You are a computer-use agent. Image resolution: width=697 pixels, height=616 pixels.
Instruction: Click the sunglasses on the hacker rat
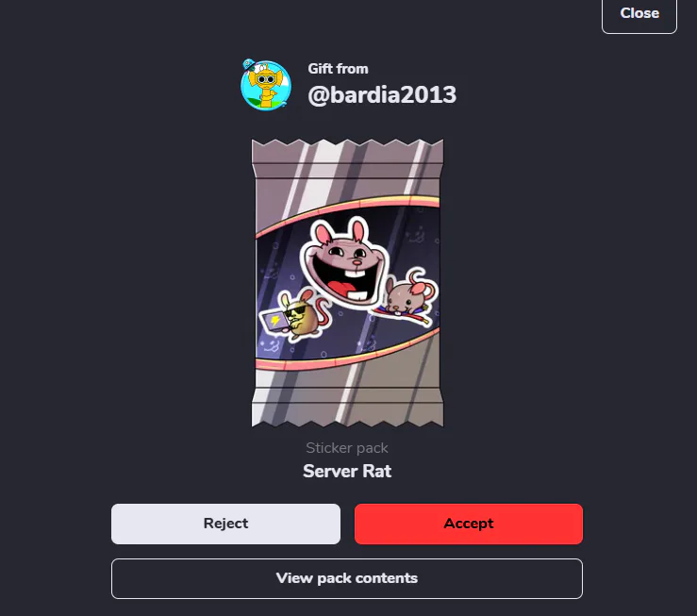(x=294, y=312)
